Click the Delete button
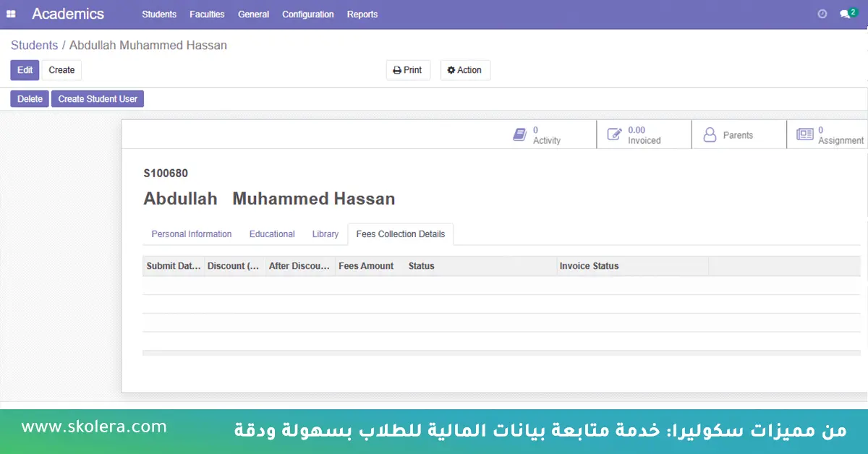 point(30,99)
